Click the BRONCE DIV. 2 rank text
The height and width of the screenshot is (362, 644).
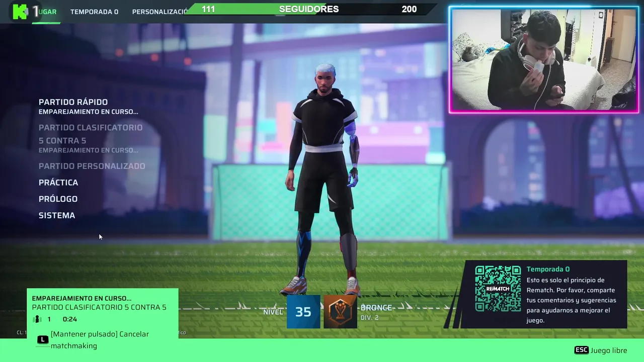click(376, 312)
